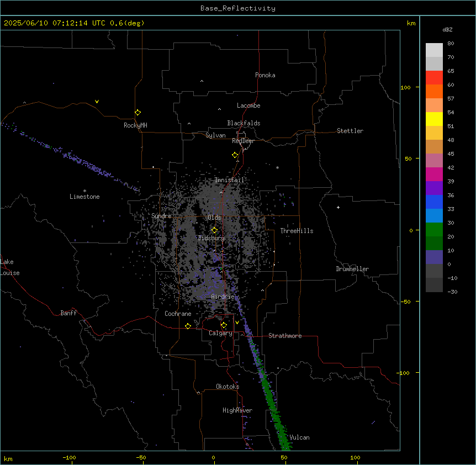Click the legend value 48
The height and width of the screenshot is (465, 476).
click(451, 140)
